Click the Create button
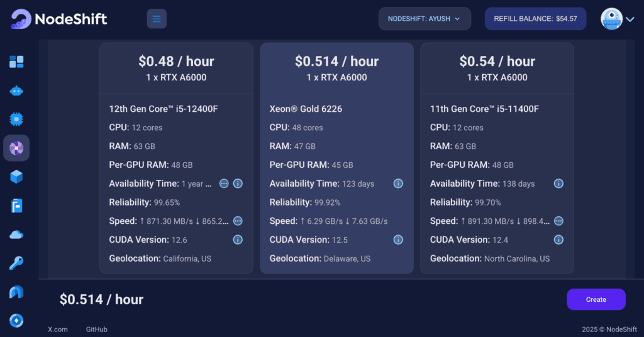 [x=596, y=300]
